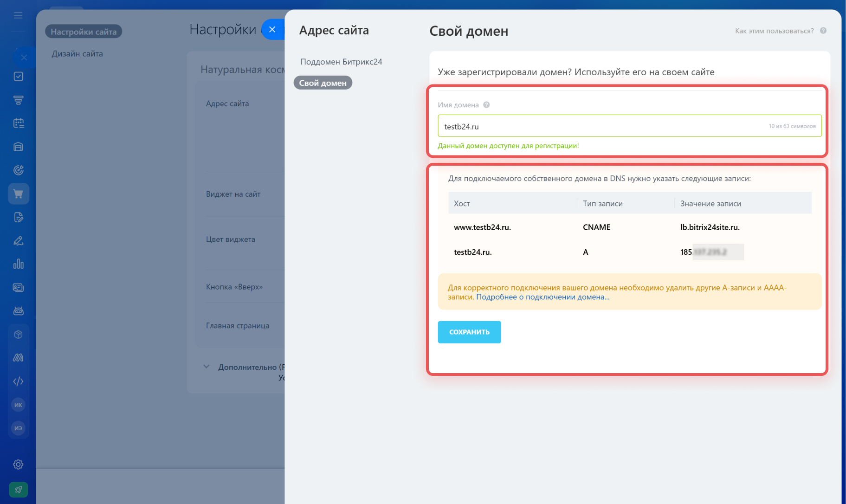Click the lb.bitrix24site.ru. record value
Screen dimensions: 846x504
click(710, 227)
